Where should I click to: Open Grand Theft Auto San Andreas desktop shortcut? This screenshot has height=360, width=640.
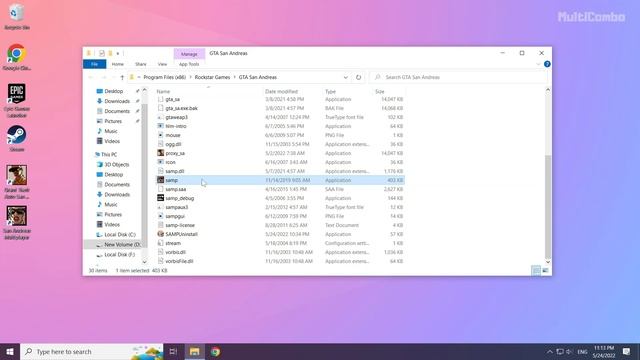pyautogui.click(x=17, y=182)
